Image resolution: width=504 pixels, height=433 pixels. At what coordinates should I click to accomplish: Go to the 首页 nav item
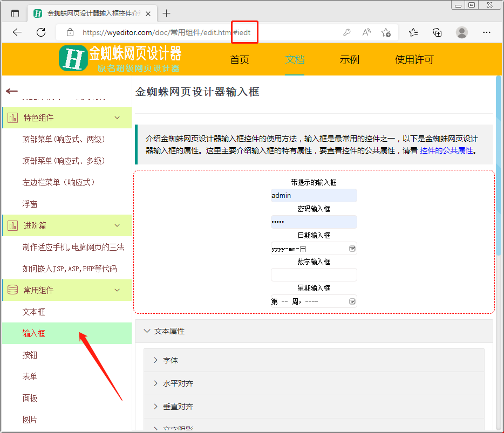pos(240,59)
